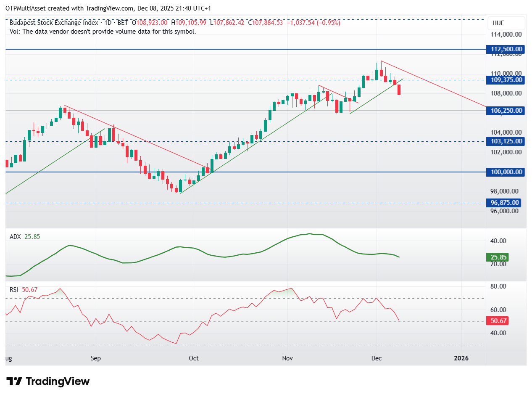This screenshot has width=532, height=397.
Task: Click the Vol no-data message in legend
Action: click(103, 31)
